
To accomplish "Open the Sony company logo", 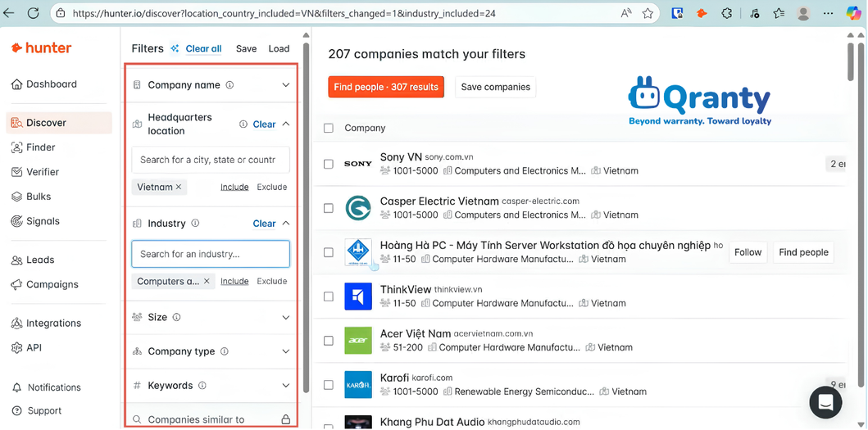I will tap(358, 164).
